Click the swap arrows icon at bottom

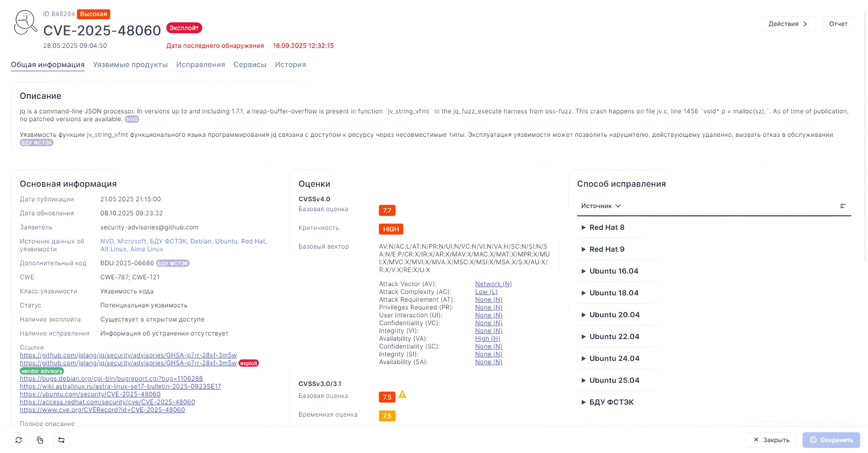click(x=61, y=440)
